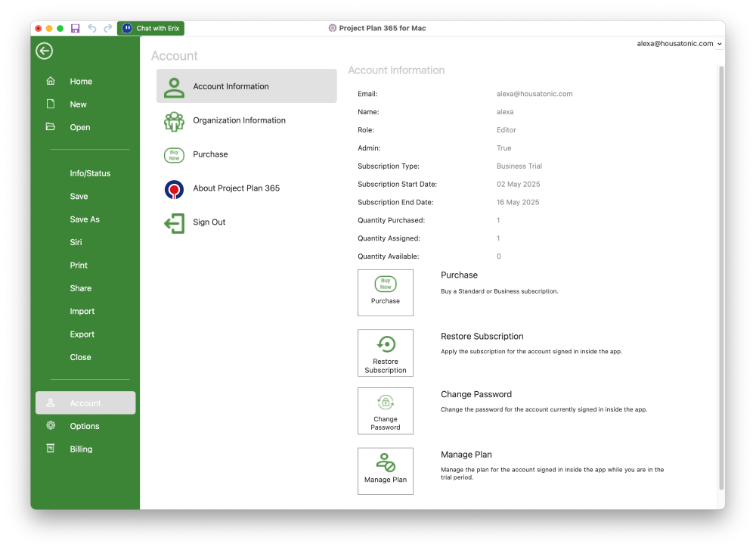The image size is (756, 550).
Task: Click the Open folder icon
Action: pos(51,127)
